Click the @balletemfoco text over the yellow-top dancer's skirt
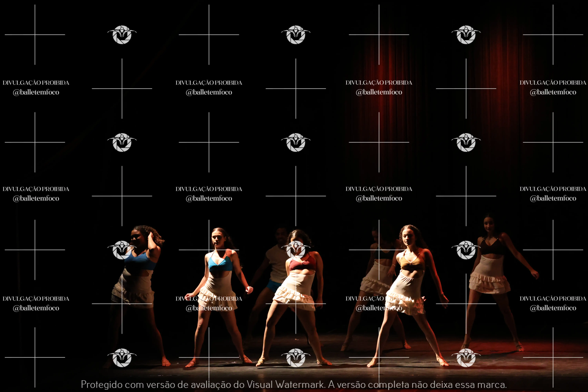This screenshot has width=588, height=392. tap(379, 308)
